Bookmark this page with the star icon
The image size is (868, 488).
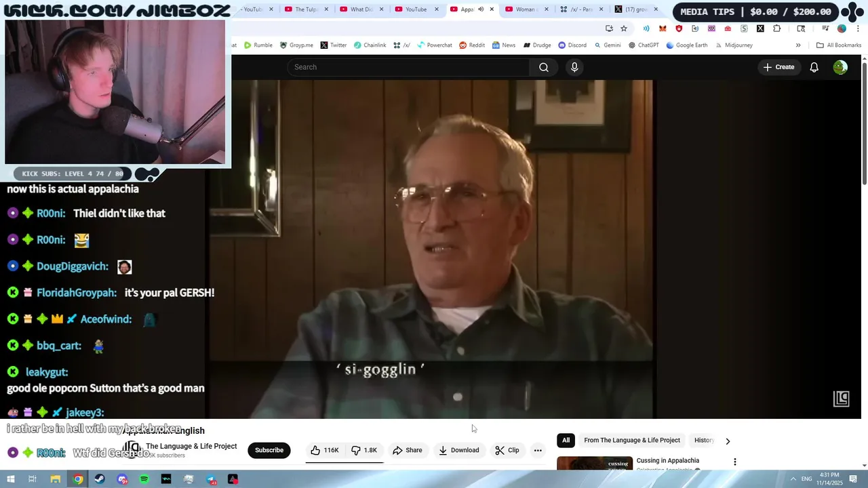[x=624, y=28]
